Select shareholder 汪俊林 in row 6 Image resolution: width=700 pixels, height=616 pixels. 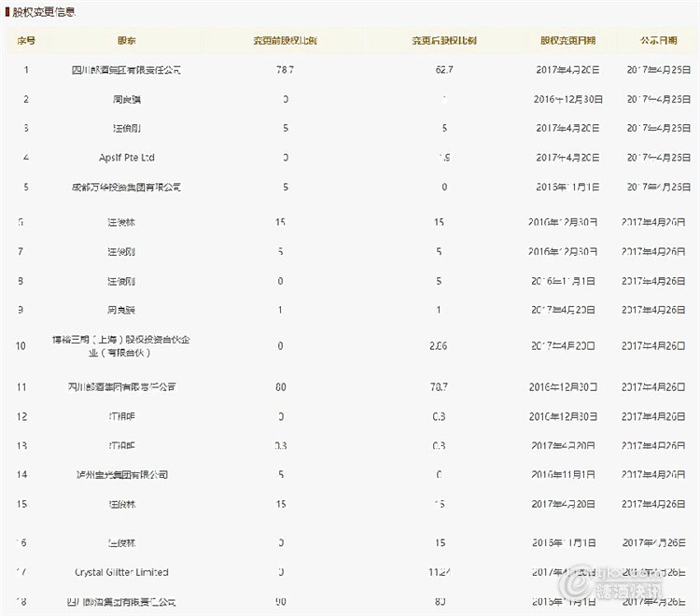coord(121,222)
